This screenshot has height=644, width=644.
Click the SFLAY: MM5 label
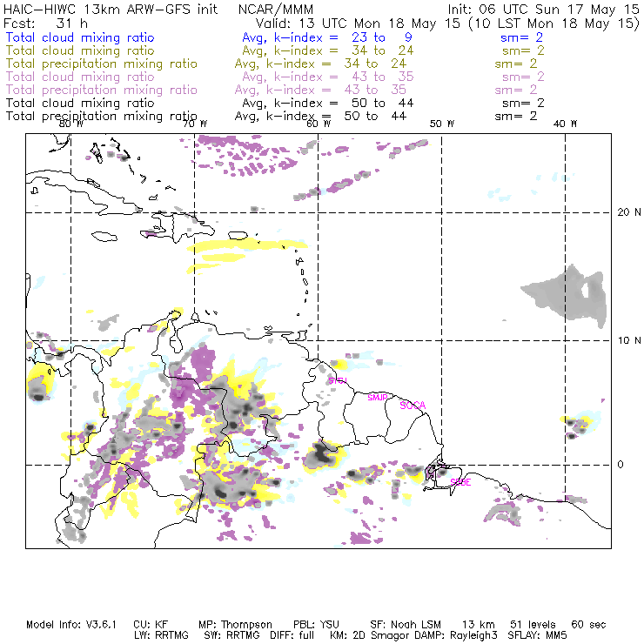point(537,635)
